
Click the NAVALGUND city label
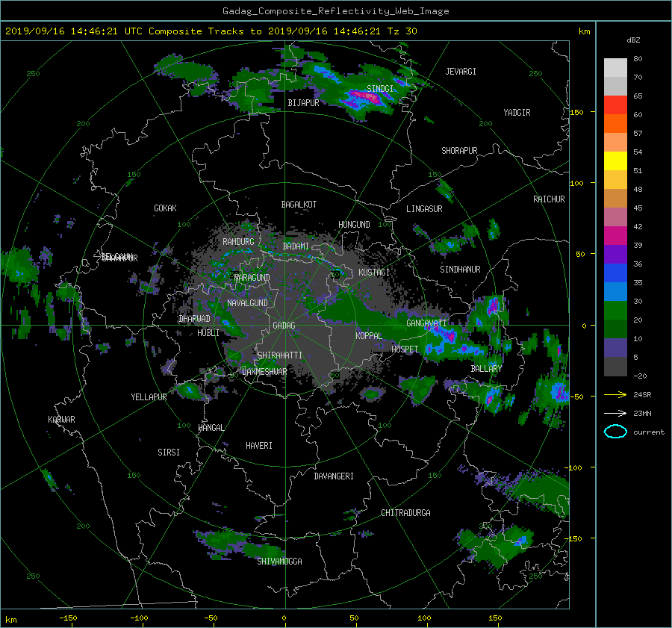click(x=247, y=303)
